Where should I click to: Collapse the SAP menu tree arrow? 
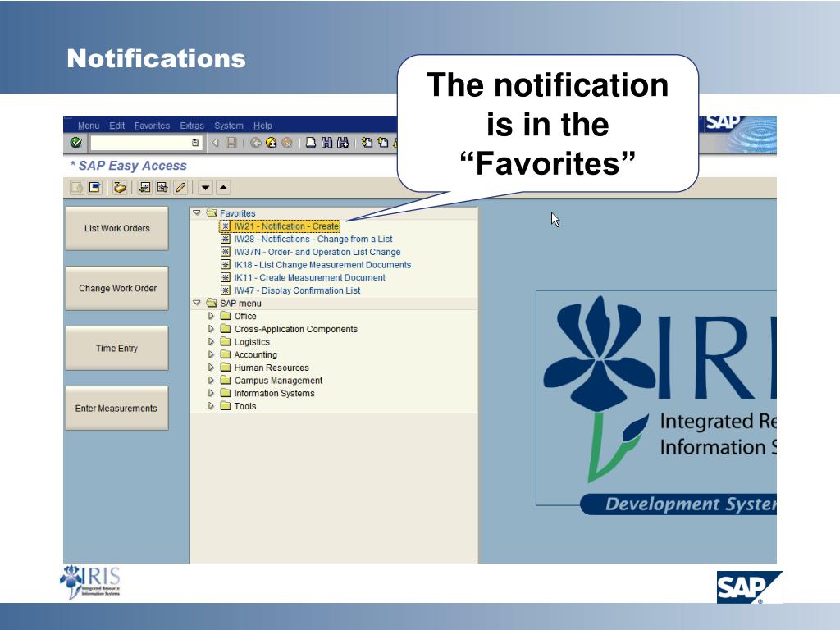[x=197, y=304]
